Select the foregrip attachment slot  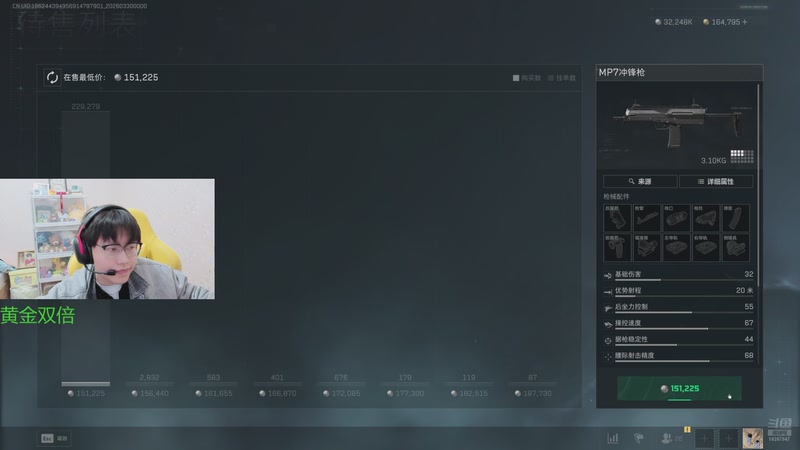coord(617,248)
